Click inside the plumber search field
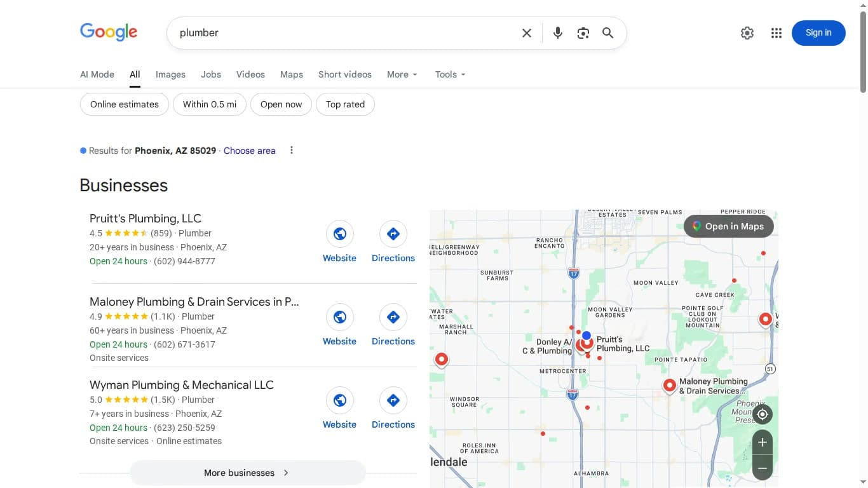 [343, 33]
